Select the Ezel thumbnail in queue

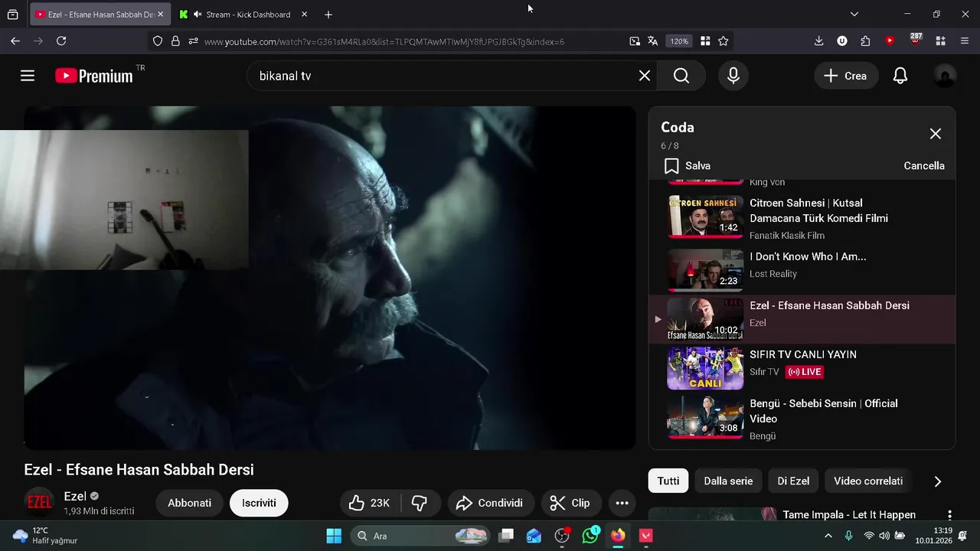(x=705, y=318)
